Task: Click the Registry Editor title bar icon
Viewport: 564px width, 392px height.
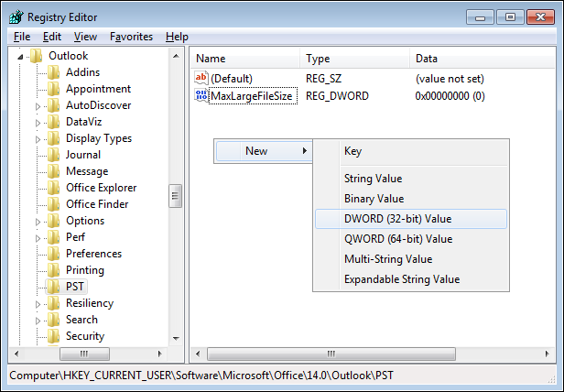Action: [16, 16]
